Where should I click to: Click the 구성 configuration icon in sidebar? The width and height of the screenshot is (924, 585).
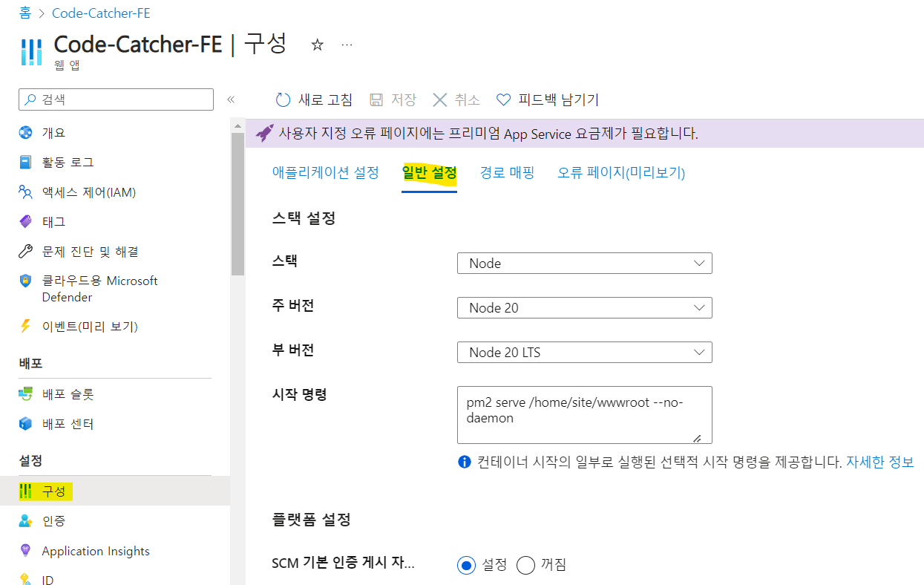tap(26, 491)
